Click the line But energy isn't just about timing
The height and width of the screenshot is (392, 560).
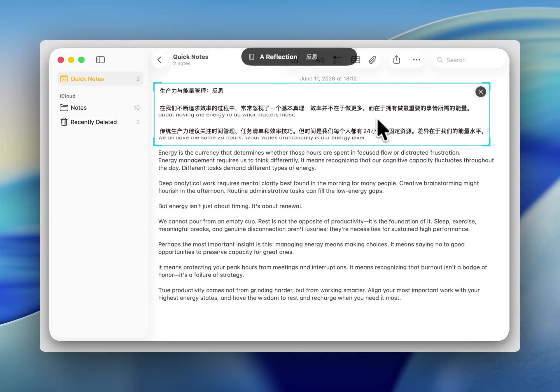(x=230, y=206)
